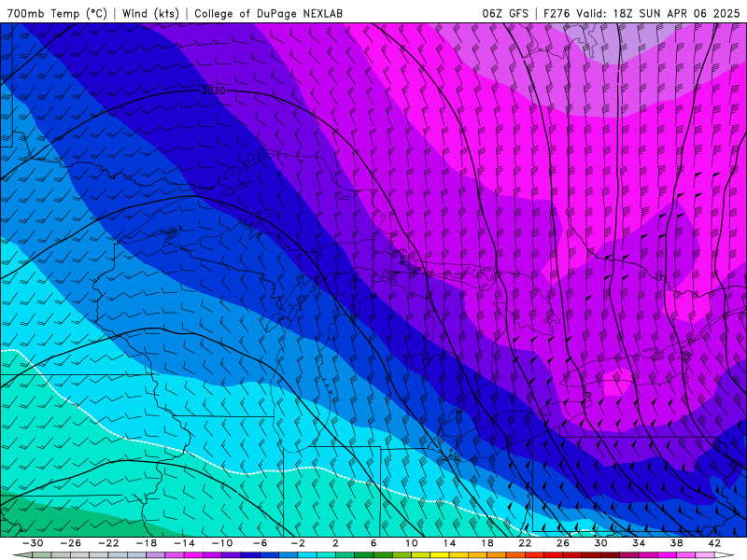Click the '18' color scale label

[x=487, y=543]
